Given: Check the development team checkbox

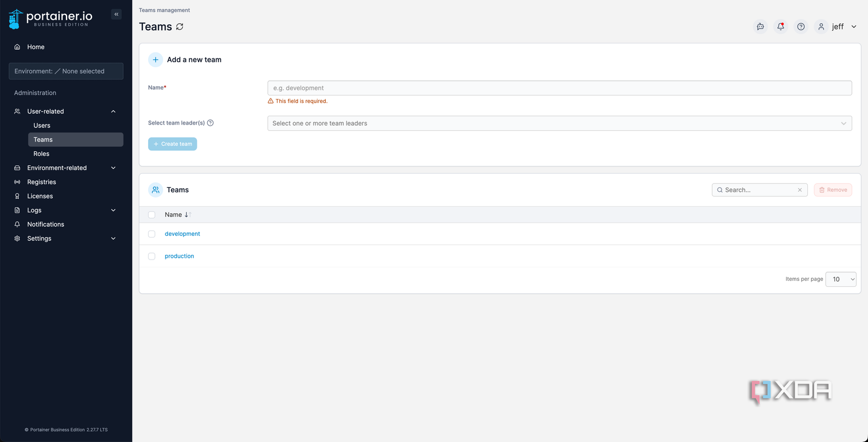Looking at the screenshot, I should (x=152, y=234).
